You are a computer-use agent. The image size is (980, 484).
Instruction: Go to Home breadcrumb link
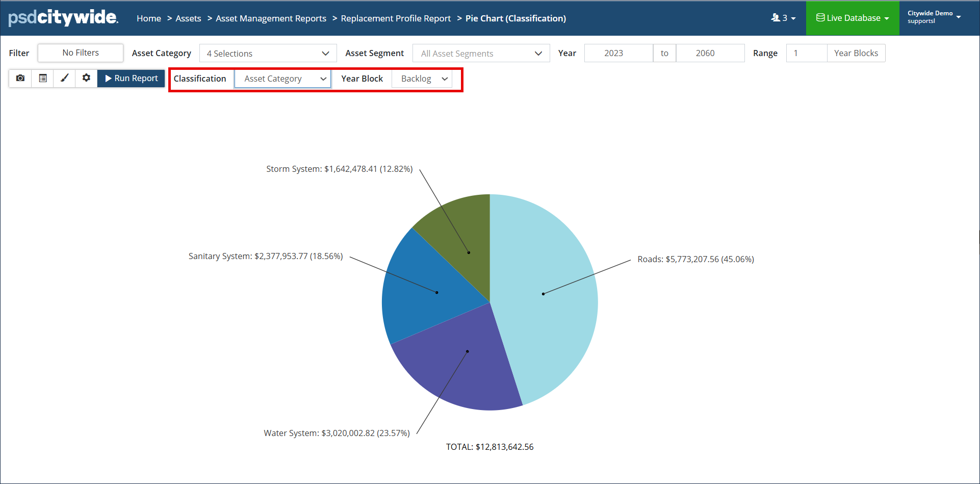tap(148, 18)
